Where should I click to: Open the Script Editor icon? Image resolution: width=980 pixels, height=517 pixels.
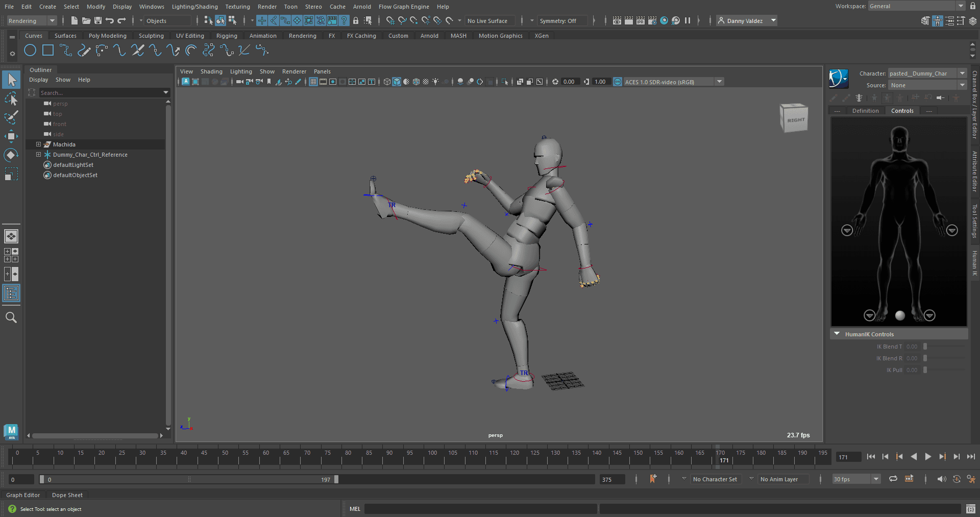tap(971, 509)
